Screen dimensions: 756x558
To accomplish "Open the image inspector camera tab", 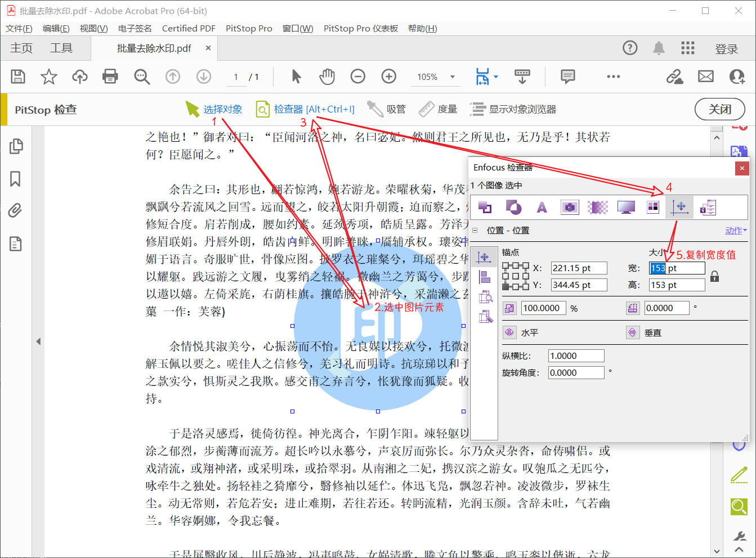I will pyautogui.click(x=570, y=208).
